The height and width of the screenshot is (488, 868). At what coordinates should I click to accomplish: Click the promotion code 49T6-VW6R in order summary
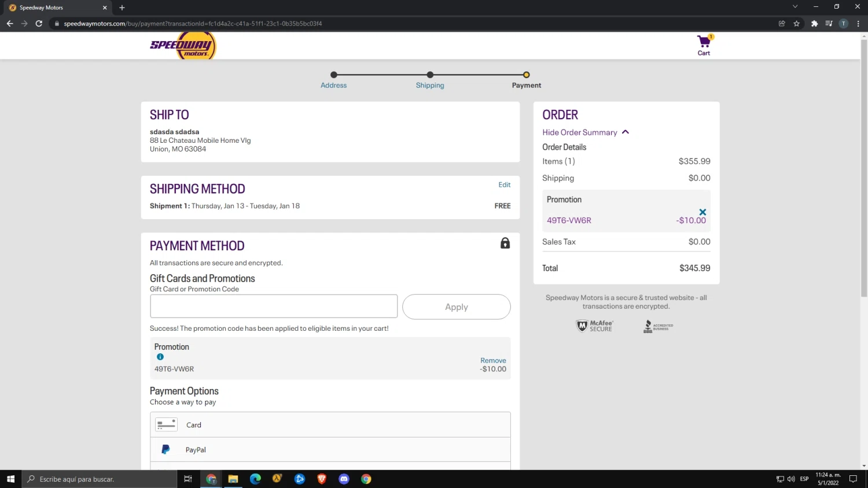(569, 220)
